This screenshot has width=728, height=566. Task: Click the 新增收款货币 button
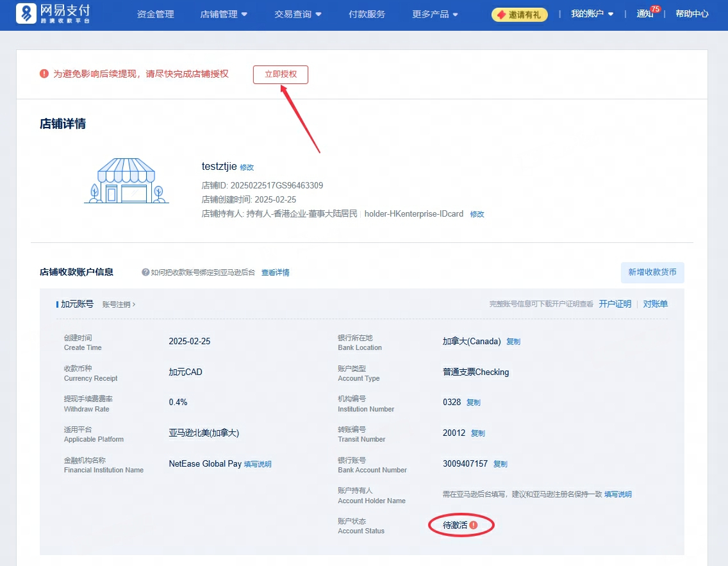click(652, 272)
